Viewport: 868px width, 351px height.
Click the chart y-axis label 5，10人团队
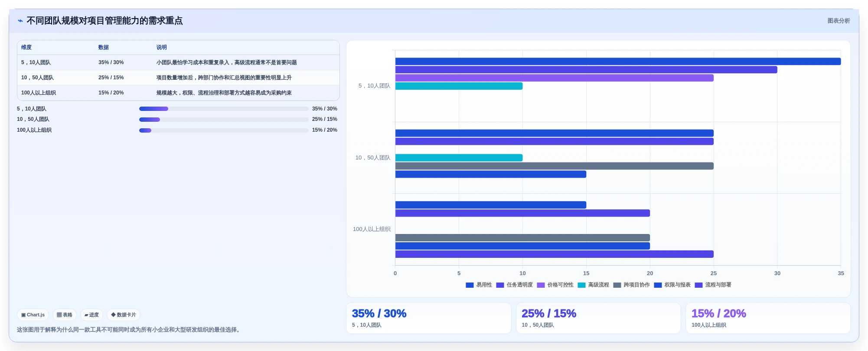pyautogui.click(x=374, y=86)
